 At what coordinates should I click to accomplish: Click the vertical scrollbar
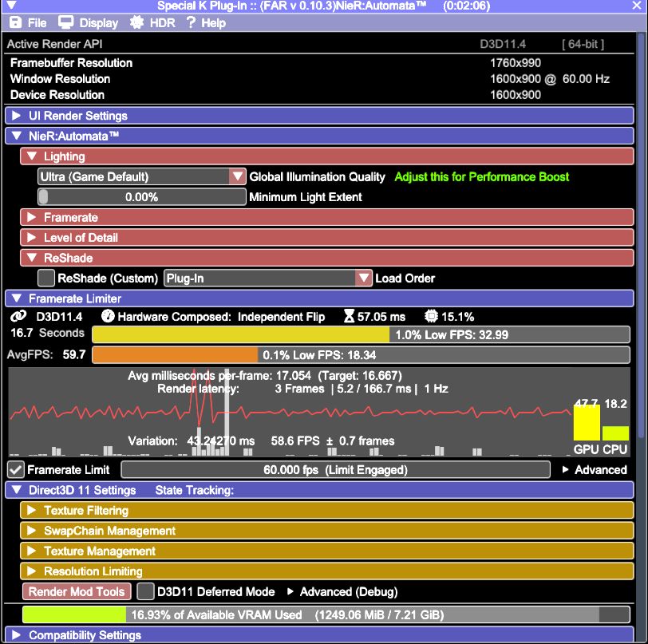click(x=641, y=235)
